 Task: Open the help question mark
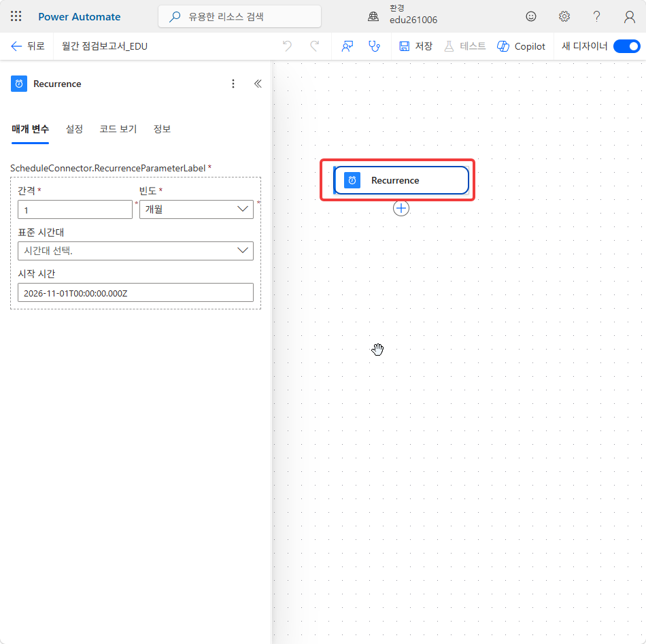596,16
